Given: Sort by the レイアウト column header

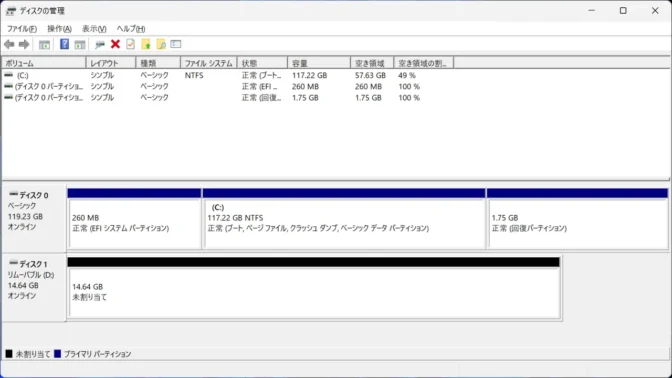Looking at the screenshot, I should click(111, 63).
